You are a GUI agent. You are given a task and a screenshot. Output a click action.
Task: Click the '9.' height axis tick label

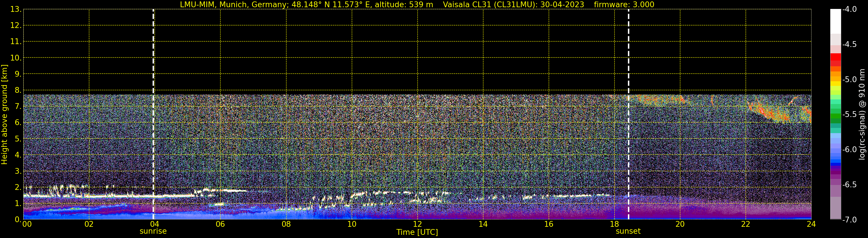[18, 74]
